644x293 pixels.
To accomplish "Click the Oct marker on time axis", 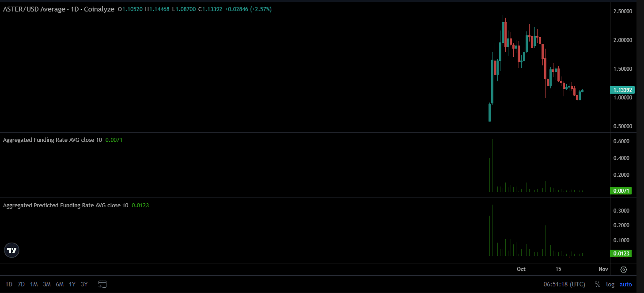I will (521, 269).
